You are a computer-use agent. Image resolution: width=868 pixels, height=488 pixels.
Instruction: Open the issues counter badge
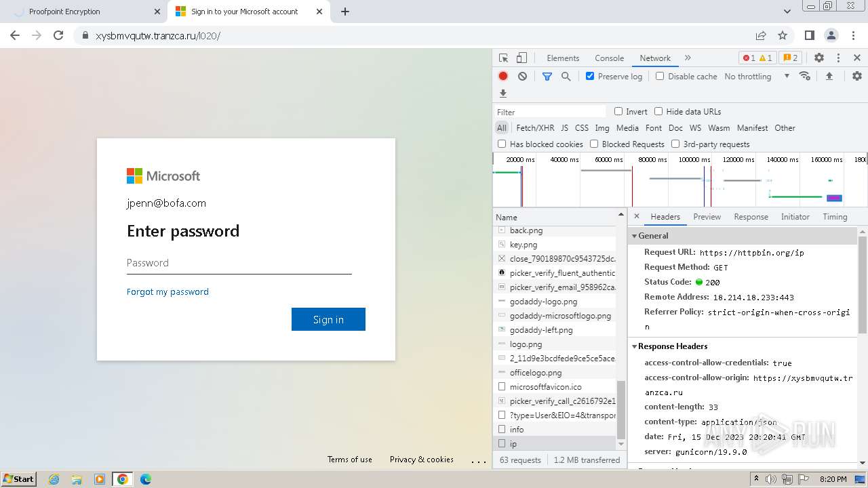[789, 58]
